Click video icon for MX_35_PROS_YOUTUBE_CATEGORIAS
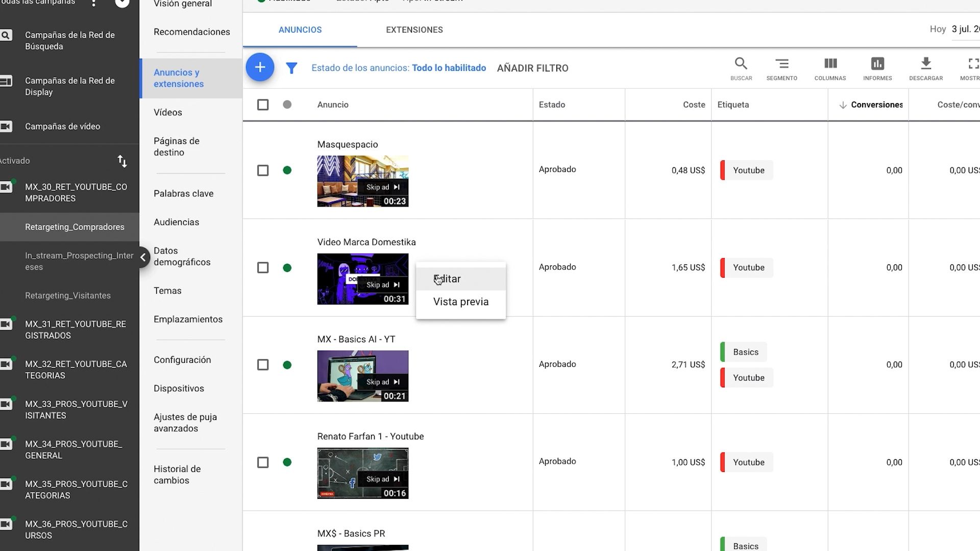 tap(6, 484)
